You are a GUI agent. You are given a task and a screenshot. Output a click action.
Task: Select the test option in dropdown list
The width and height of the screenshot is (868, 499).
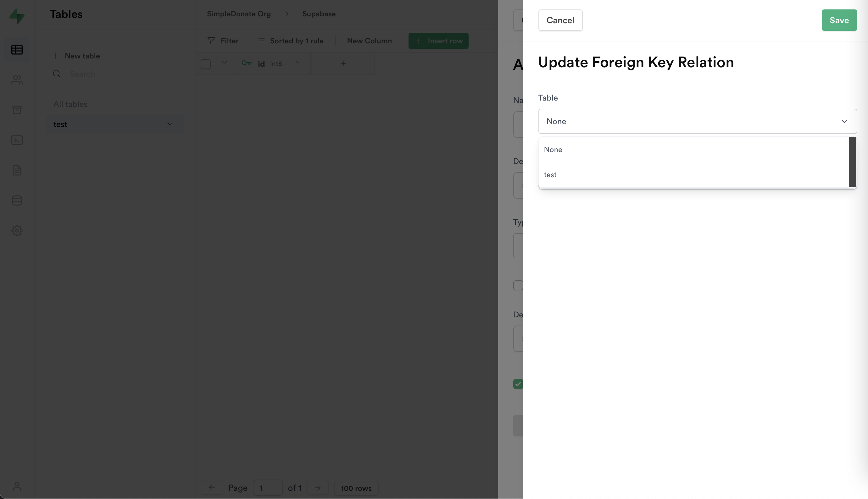[550, 175]
